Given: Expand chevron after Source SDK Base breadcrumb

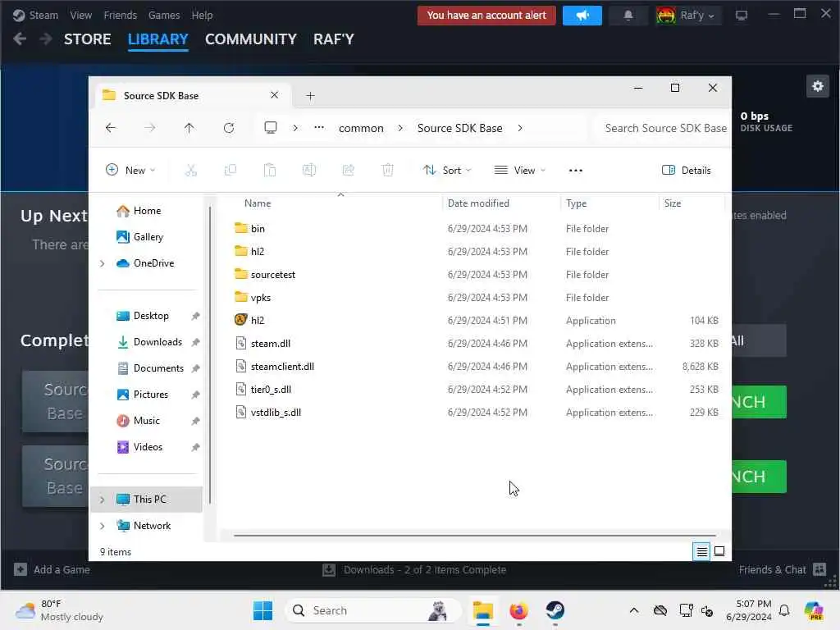Looking at the screenshot, I should [x=519, y=128].
